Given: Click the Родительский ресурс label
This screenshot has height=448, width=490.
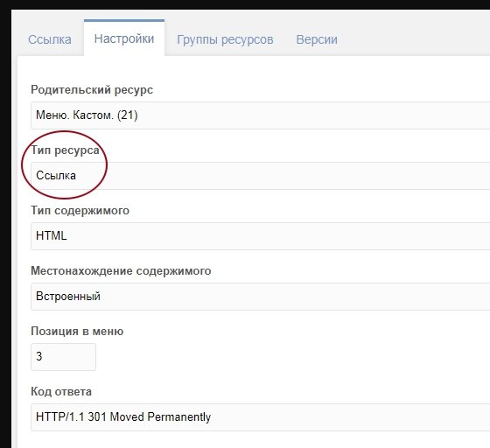Looking at the screenshot, I should [92, 89].
